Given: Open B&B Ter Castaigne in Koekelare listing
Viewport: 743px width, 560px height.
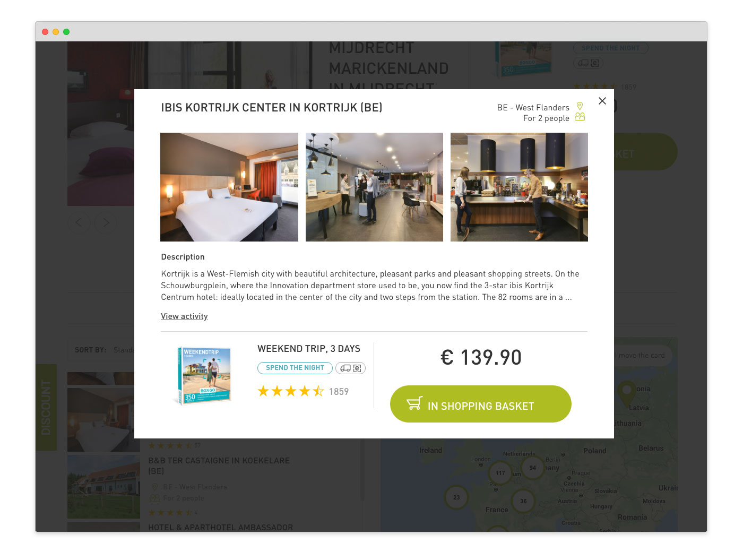Looking at the screenshot, I should tap(219, 466).
